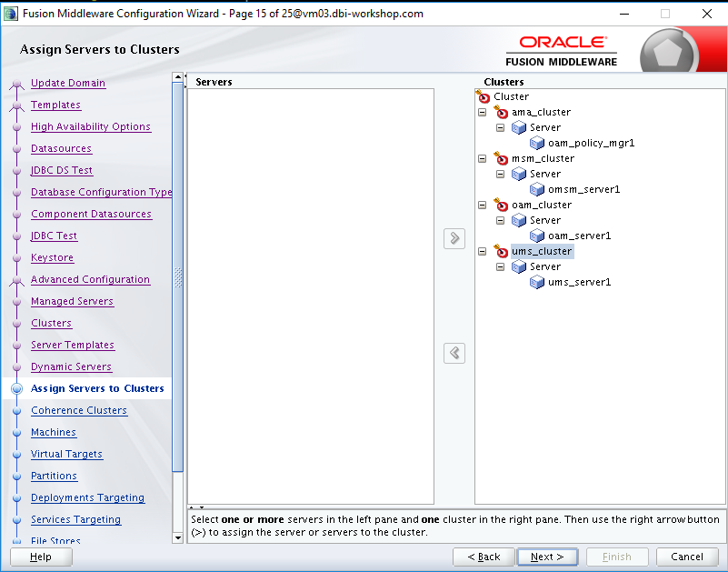The width and height of the screenshot is (728, 572).
Task: Click the omsm_server1 server cube icon
Action: coord(537,189)
